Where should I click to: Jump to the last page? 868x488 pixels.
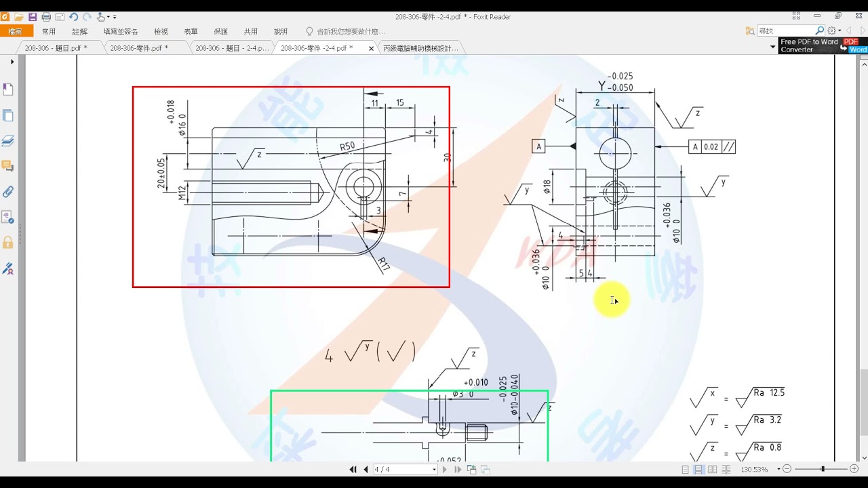click(458, 469)
